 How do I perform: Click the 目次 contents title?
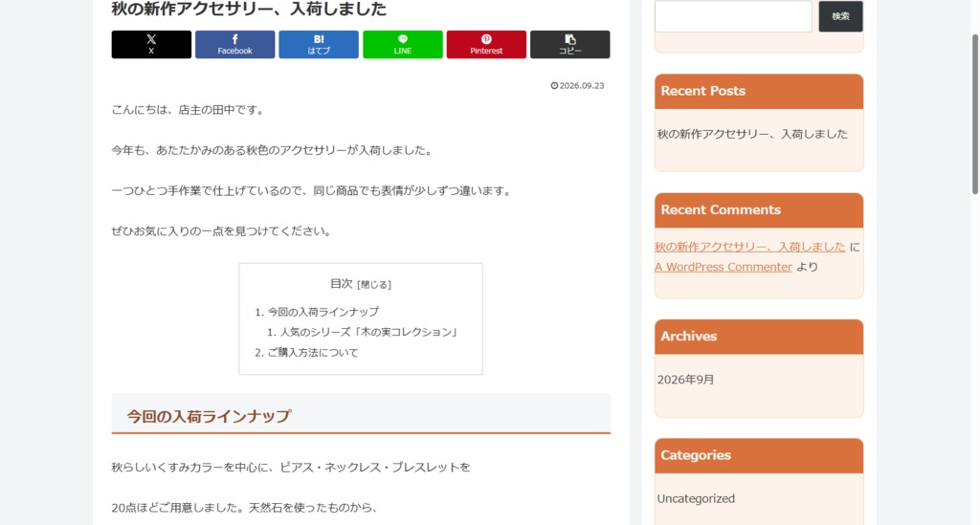coord(342,283)
